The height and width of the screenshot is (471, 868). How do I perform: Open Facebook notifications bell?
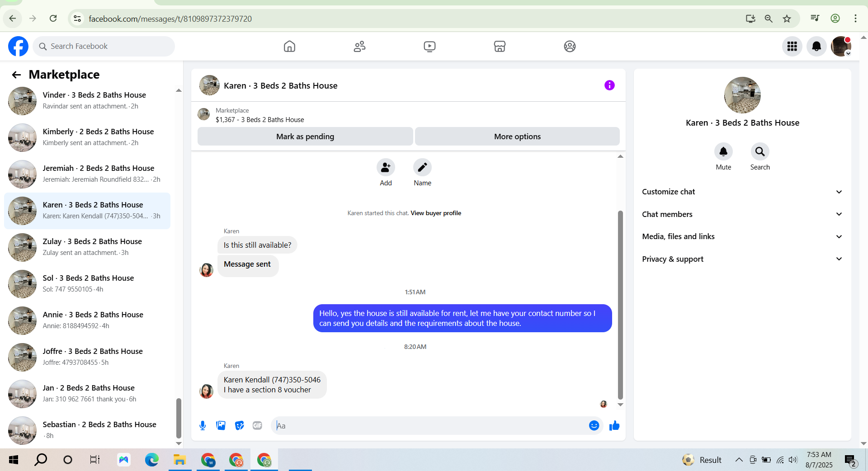(816, 46)
